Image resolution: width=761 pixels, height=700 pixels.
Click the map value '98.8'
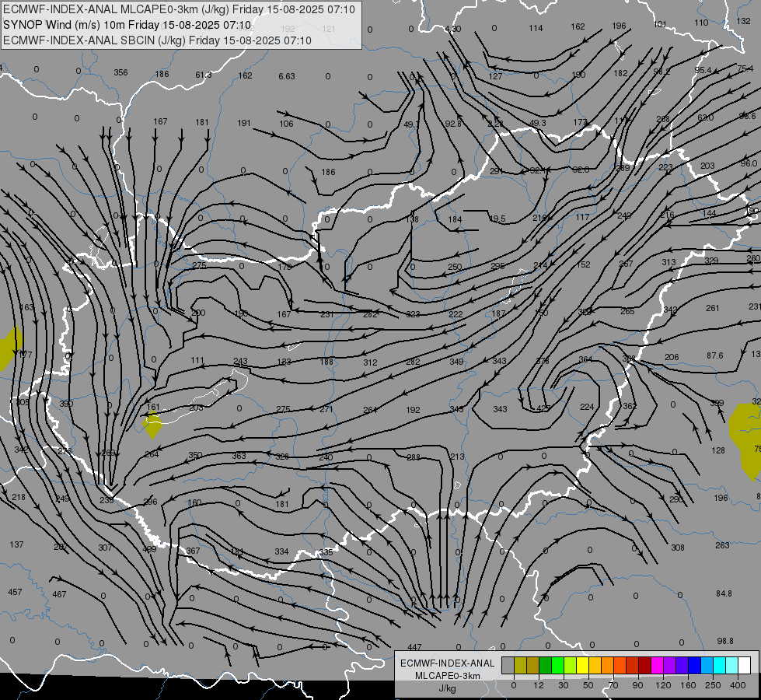[x=725, y=641]
